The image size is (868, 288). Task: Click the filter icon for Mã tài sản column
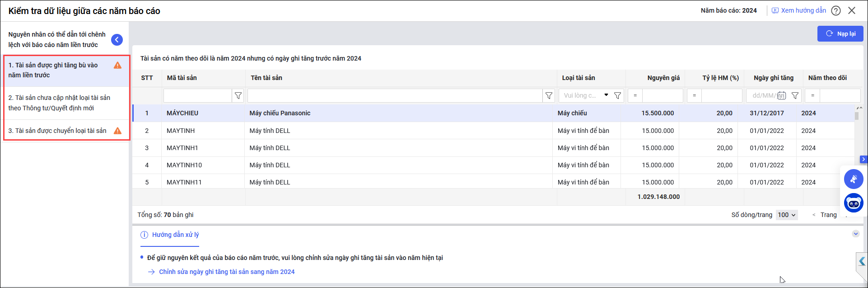(238, 95)
